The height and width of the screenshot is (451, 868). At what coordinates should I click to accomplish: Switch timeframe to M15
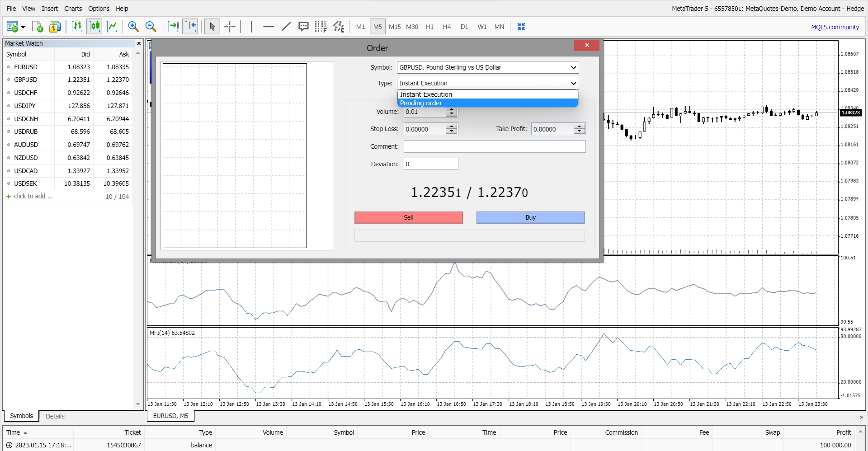click(395, 27)
